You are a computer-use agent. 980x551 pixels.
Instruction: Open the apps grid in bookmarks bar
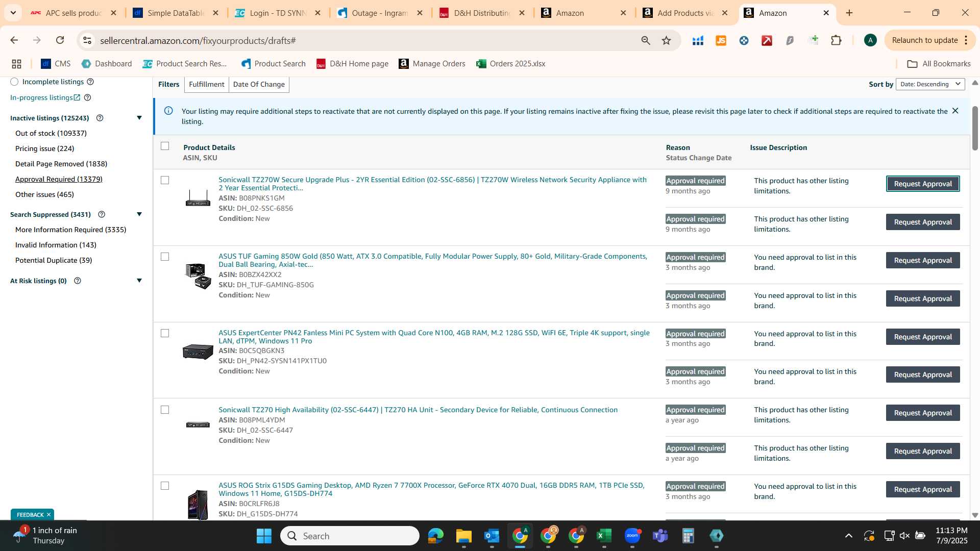pos(16,64)
